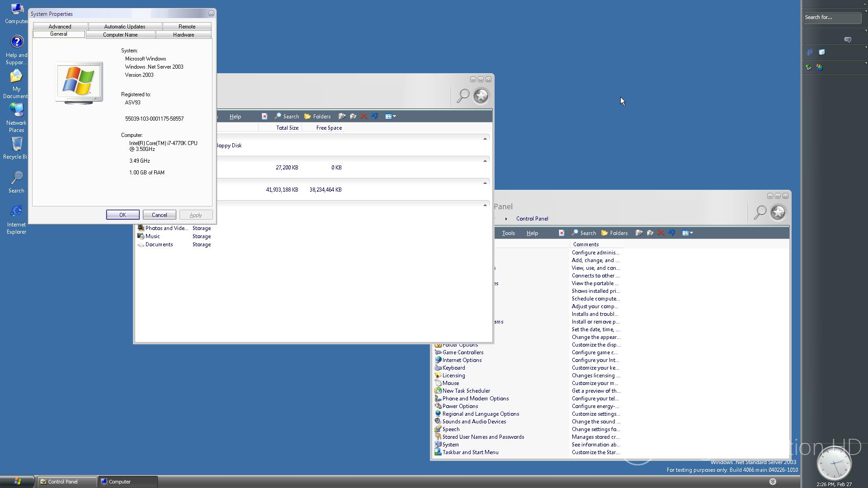Click Folders button in Computer window toolbar
The image size is (868, 488).
(x=317, y=117)
